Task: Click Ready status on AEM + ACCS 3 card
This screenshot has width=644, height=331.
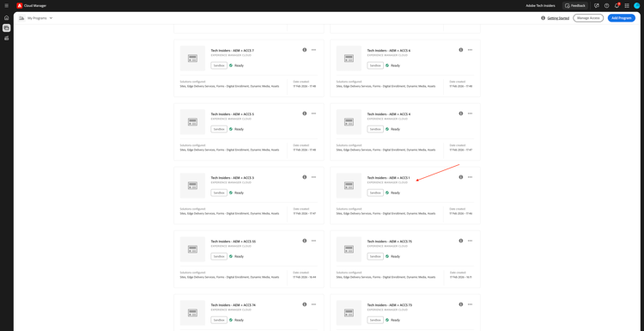Action: pyautogui.click(x=236, y=193)
